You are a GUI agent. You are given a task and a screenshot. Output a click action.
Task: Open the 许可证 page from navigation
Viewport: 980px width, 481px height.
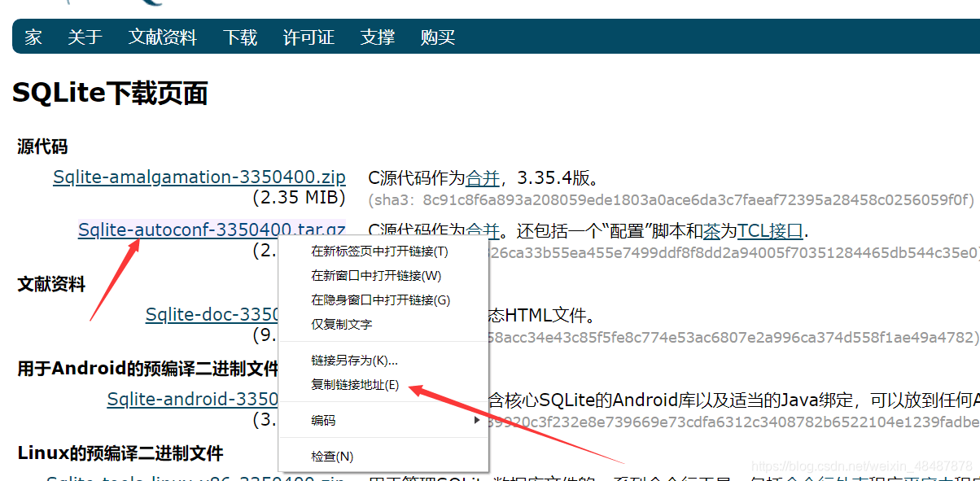click(x=308, y=37)
